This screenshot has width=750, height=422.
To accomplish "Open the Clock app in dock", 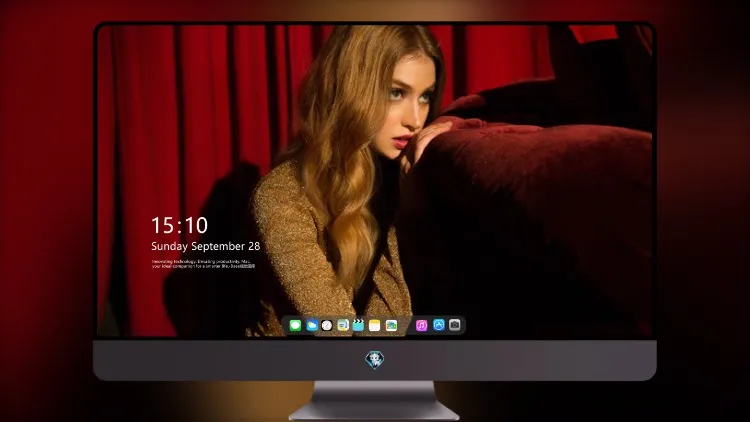I will pos(327,325).
